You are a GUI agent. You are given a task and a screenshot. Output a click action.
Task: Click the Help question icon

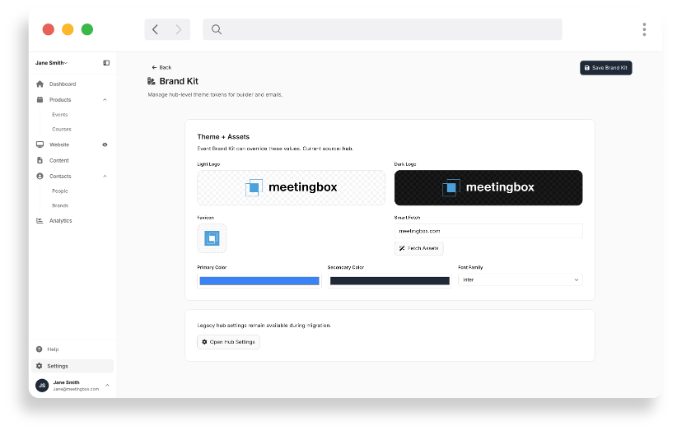tap(39, 349)
